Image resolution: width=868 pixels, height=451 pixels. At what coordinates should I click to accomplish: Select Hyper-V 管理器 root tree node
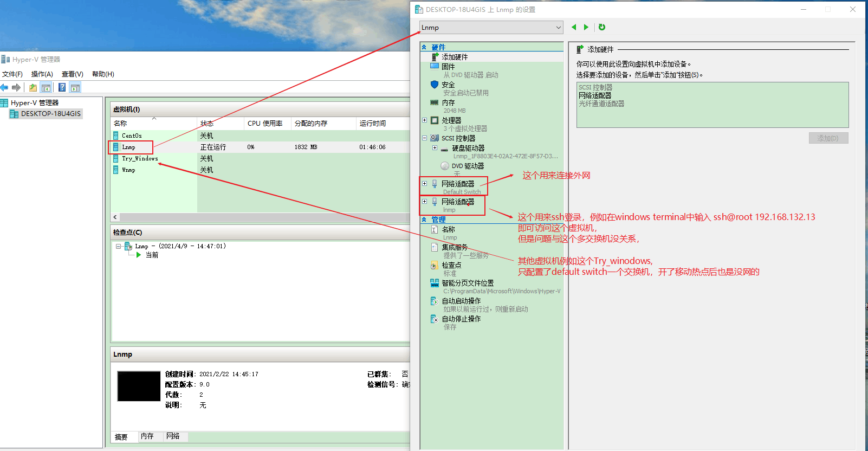pos(35,102)
